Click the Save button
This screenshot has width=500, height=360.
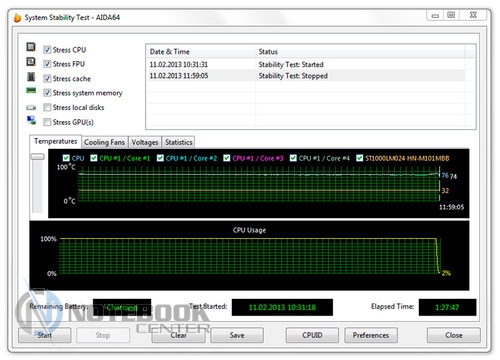[x=237, y=335]
